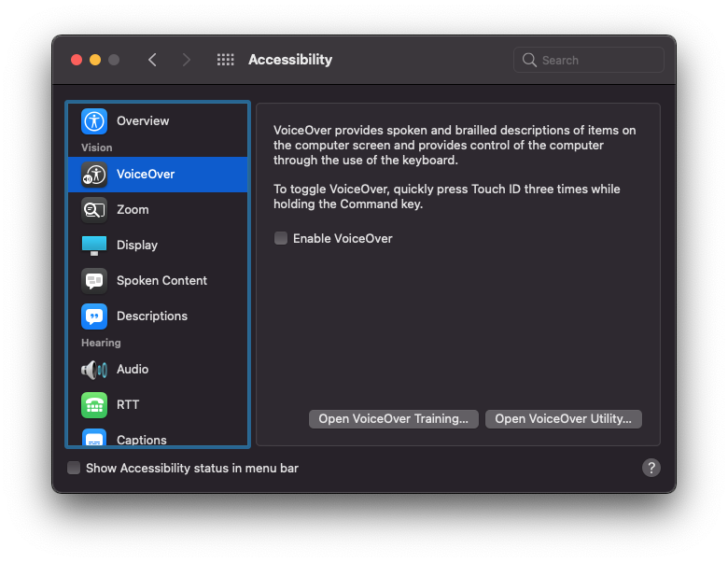The width and height of the screenshot is (728, 562).
Task: Select the Descriptions quote bubble icon
Action: pyautogui.click(x=94, y=316)
